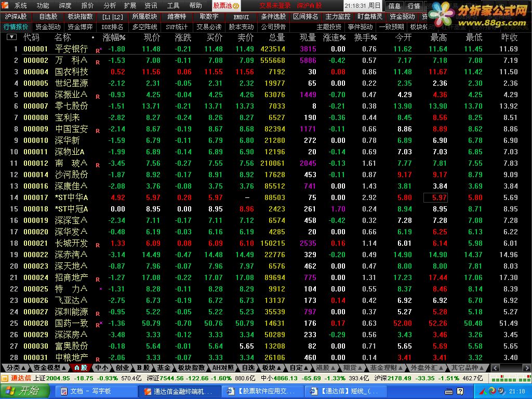Click the 股票池 pool badge icon

coord(236,6)
